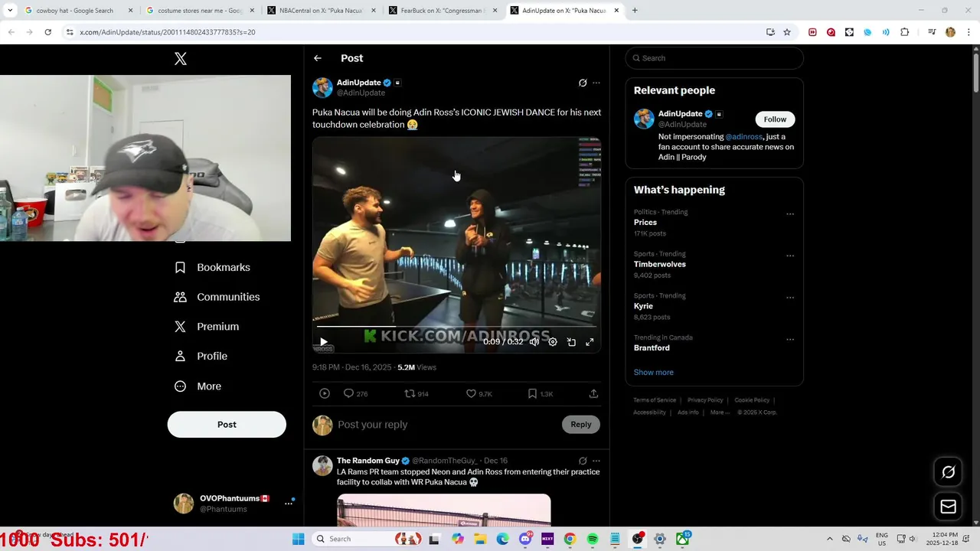Enter fullscreen on the video

590,342
